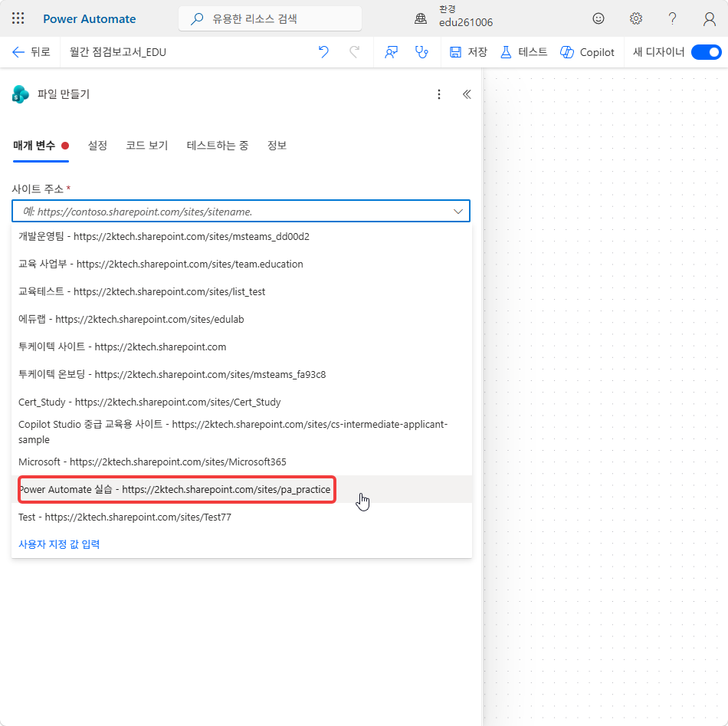Open the settings gear icon
Image resolution: width=728 pixels, height=726 pixels.
coord(635,18)
